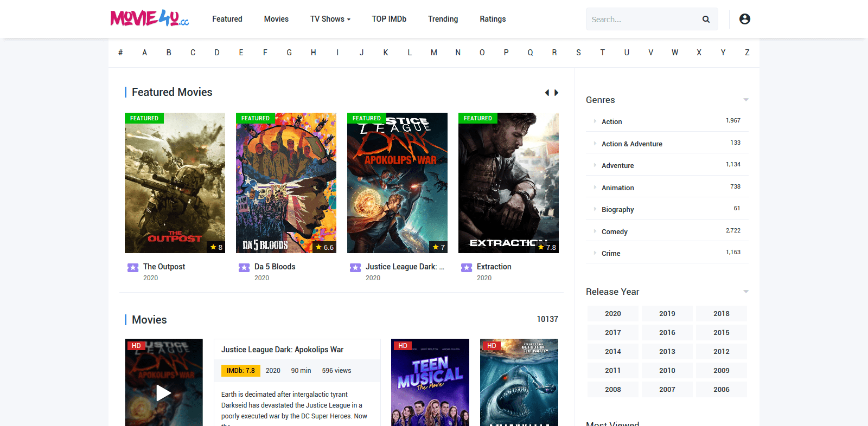This screenshot has height=426, width=868.
Task: Open the shark movie poster
Action: click(519, 382)
